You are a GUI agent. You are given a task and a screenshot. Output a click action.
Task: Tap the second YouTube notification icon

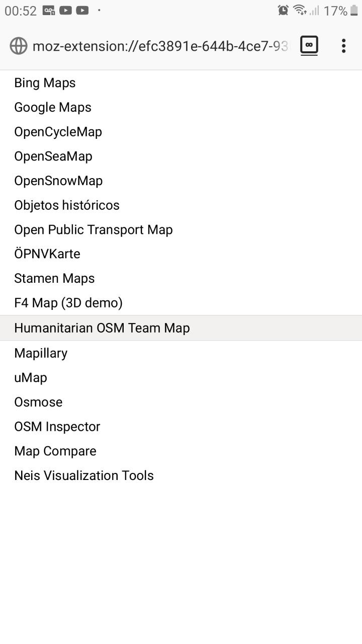[x=82, y=10]
